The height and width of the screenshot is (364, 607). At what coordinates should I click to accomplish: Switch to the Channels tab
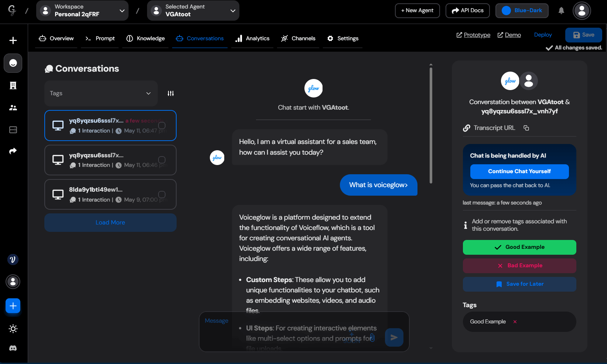(298, 38)
